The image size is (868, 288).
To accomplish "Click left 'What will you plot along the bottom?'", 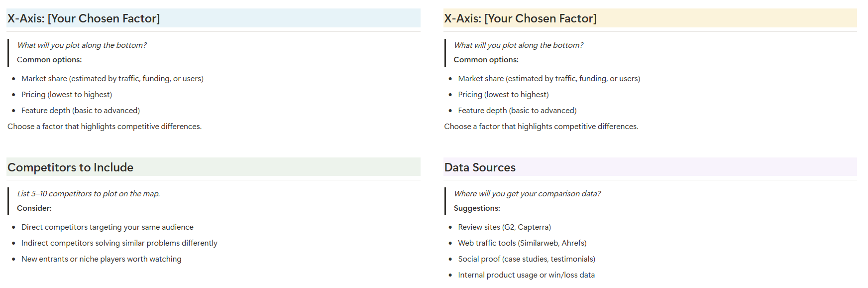I will pos(82,45).
